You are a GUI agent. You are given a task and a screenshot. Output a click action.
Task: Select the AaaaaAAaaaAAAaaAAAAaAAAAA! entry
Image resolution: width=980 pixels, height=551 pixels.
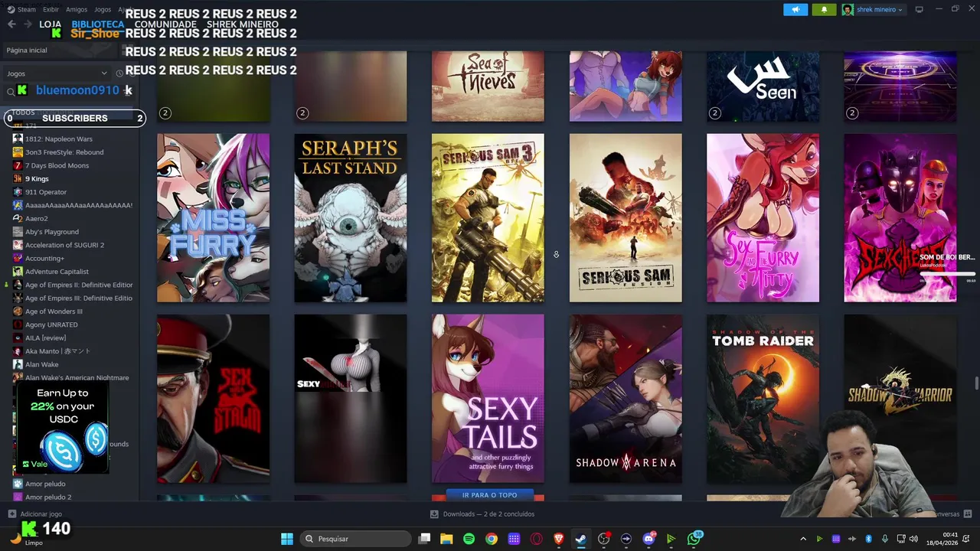click(79, 205)
